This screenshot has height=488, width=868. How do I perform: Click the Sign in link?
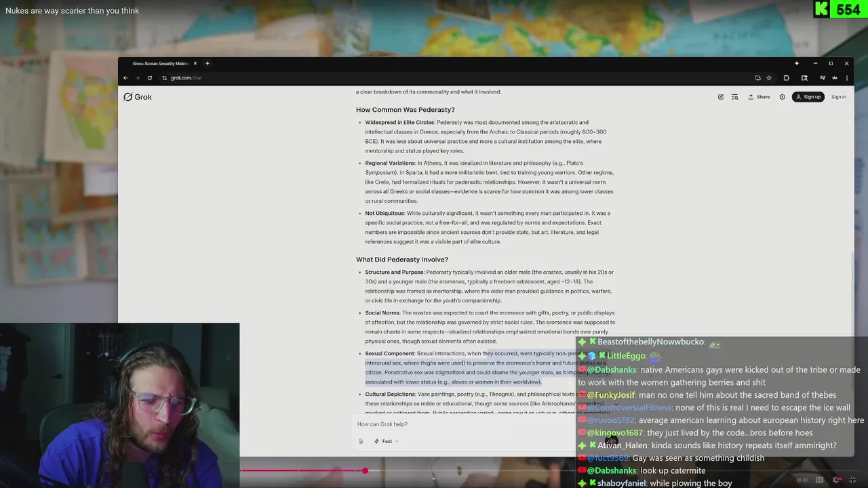pos(839,97)
